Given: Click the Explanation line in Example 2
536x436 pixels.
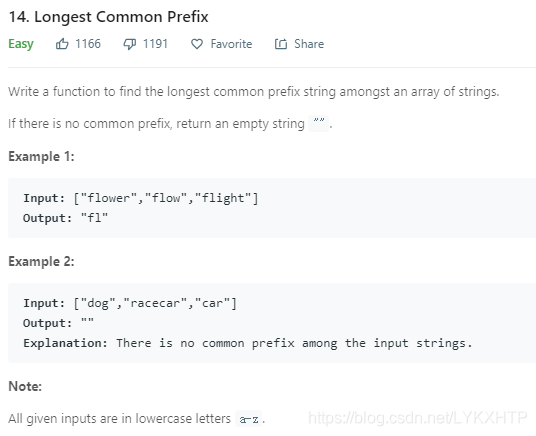Looking at the screenshot, I should point(247,343).
